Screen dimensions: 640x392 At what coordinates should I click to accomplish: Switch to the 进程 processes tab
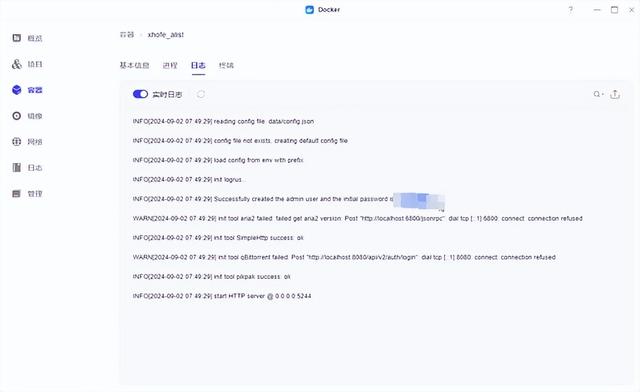170,65
